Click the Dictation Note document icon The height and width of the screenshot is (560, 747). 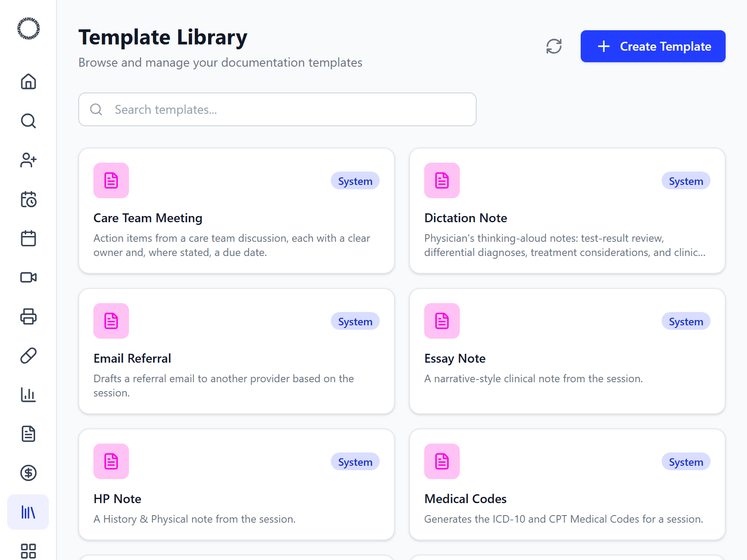click(x=442, y=180)
